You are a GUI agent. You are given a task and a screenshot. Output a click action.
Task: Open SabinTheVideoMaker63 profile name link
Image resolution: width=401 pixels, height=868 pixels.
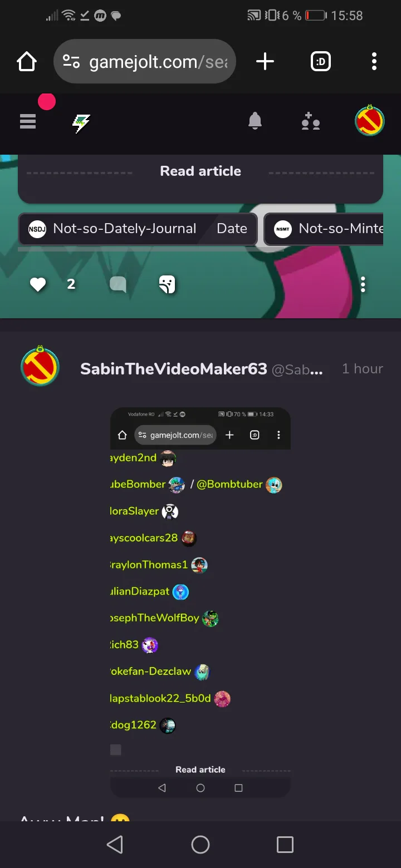pyautogui.click(x=174, y=369)
